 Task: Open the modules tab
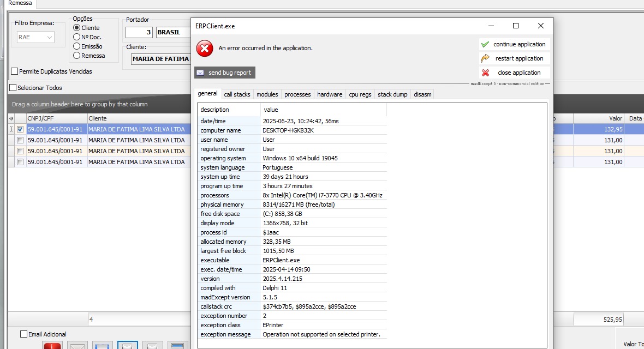[267, 94]
